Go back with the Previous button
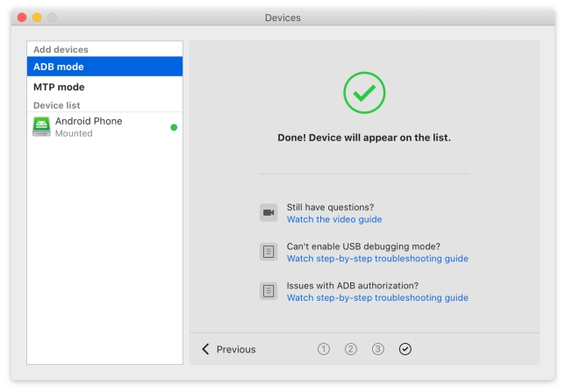The height and width of the screenshot is (392, 566). click(x=228, y=349)
